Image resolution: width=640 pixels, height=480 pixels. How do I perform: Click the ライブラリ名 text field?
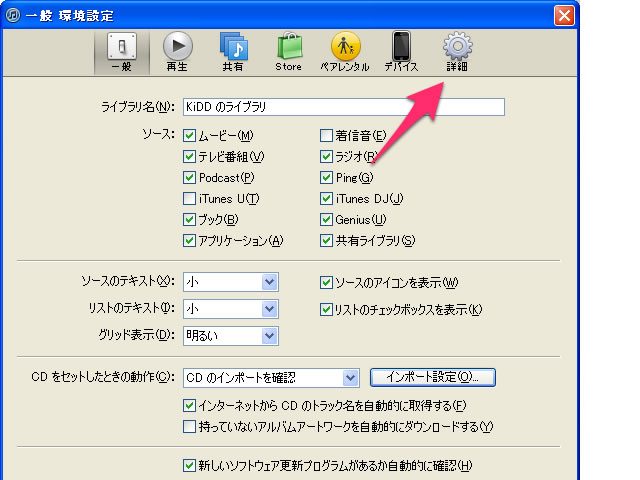pos(344,107)
